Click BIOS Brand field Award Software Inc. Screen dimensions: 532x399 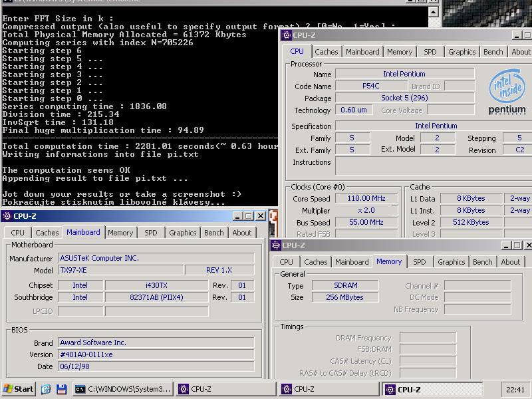click(x=156, y=342)
